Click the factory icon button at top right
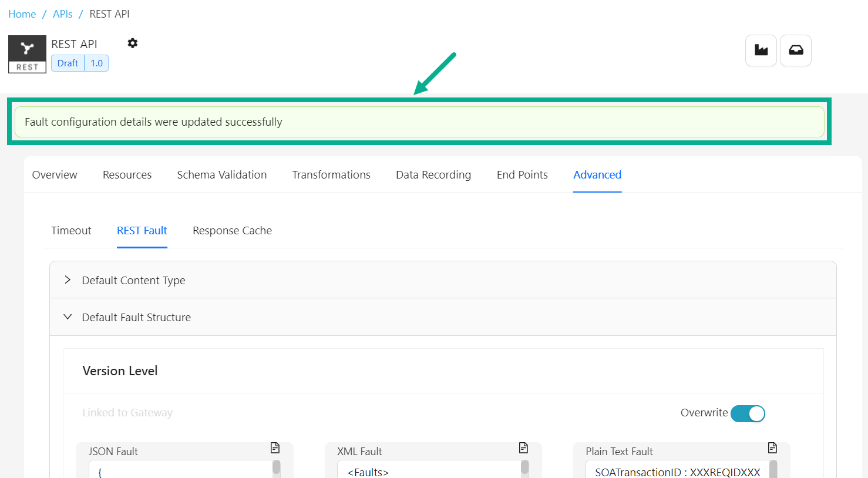This screenshot has height=478, width=868. coord(761,51)
